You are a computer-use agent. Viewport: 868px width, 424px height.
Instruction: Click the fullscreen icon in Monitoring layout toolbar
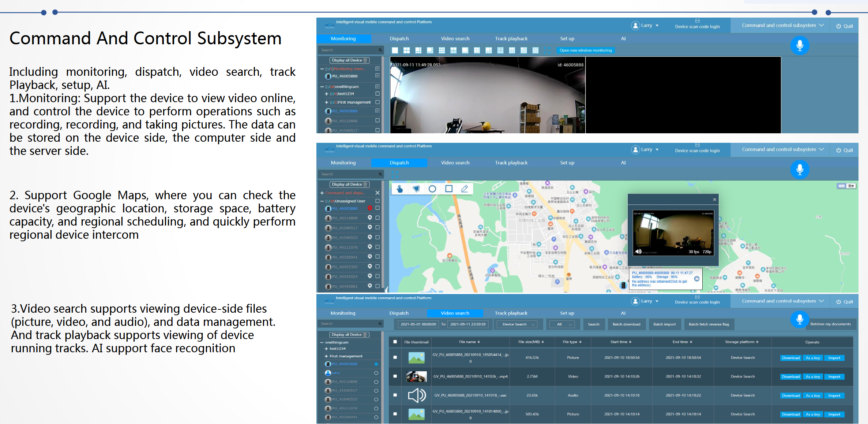pos(547,51)
